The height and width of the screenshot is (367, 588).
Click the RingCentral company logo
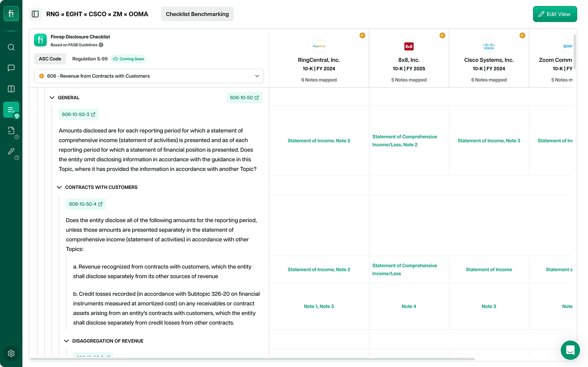[319, 46]
